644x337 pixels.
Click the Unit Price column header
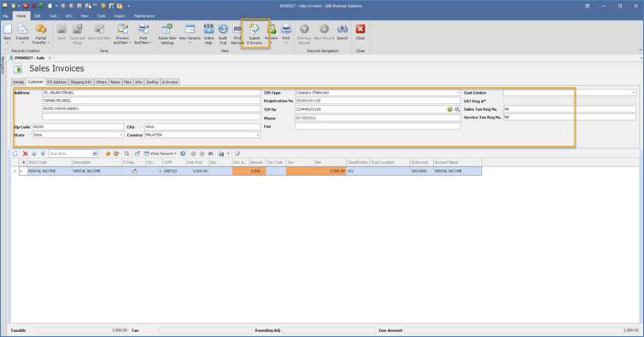pyautogui.click(x=196, y=163)
